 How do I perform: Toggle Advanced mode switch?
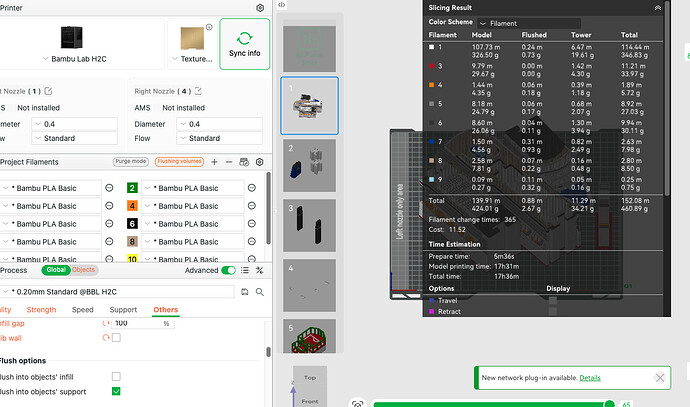228,270
